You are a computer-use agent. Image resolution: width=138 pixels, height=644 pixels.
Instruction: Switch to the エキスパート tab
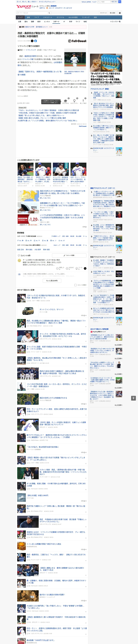[x=48, y=17]
